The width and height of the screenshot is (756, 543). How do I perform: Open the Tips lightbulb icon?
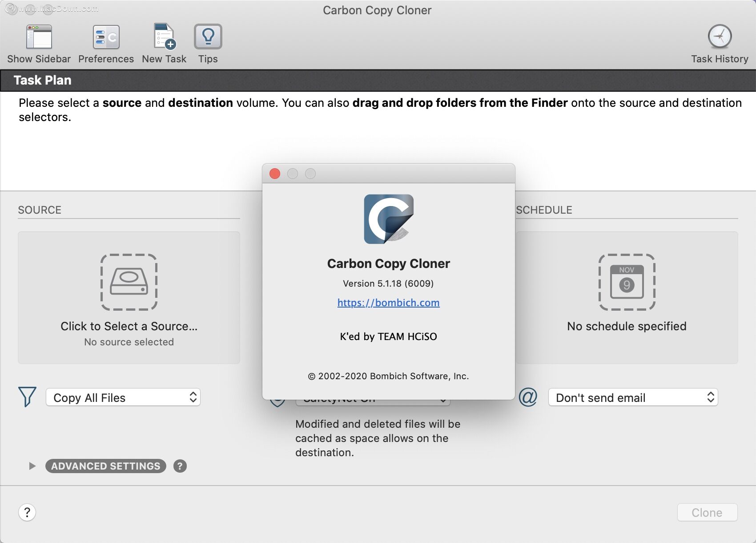208,36
